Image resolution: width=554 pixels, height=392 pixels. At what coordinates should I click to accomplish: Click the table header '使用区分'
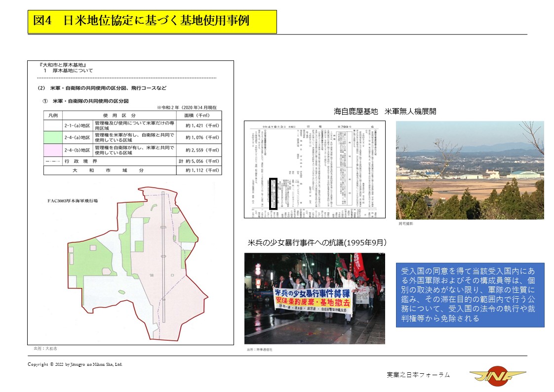pos(119,116)
